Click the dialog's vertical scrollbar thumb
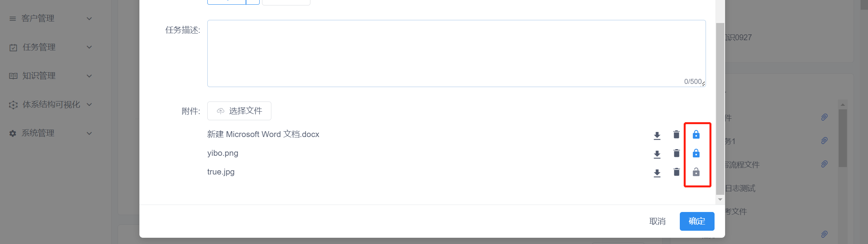Screen dimensions: 868x244 tap(720, 109)
